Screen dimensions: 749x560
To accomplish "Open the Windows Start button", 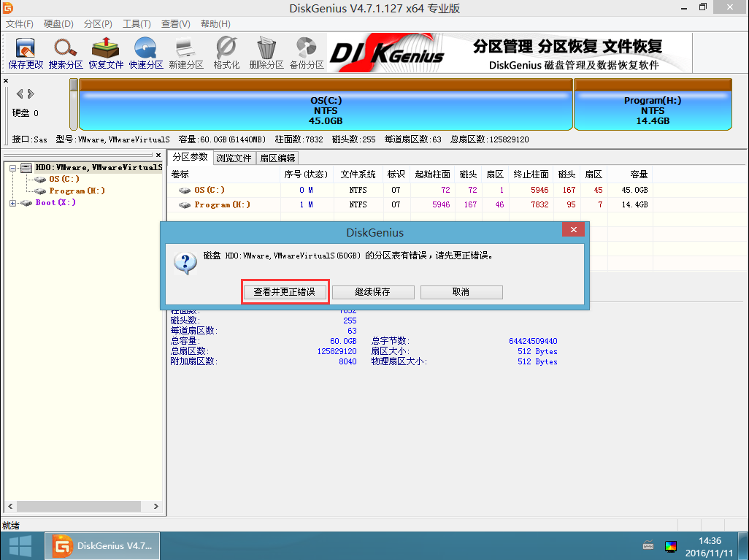I will click(20, 545).
